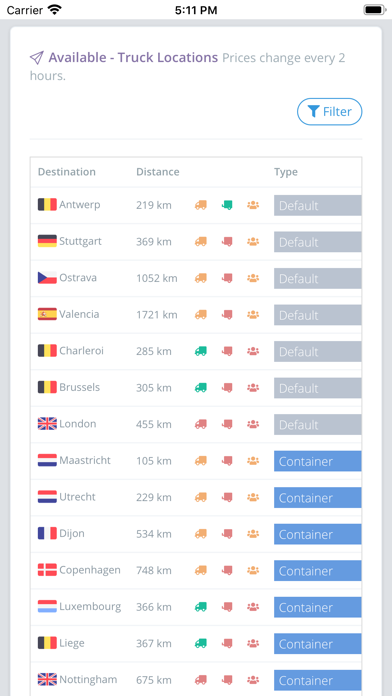Click the green truck icon in Liege row
The image size is (392, 696).
tap(201, 643)
